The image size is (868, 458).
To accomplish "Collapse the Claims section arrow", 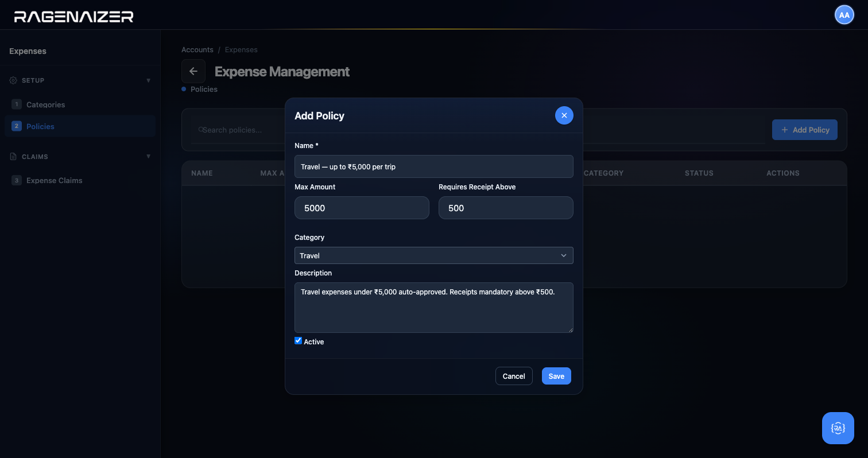I will (x=148, y=157).
